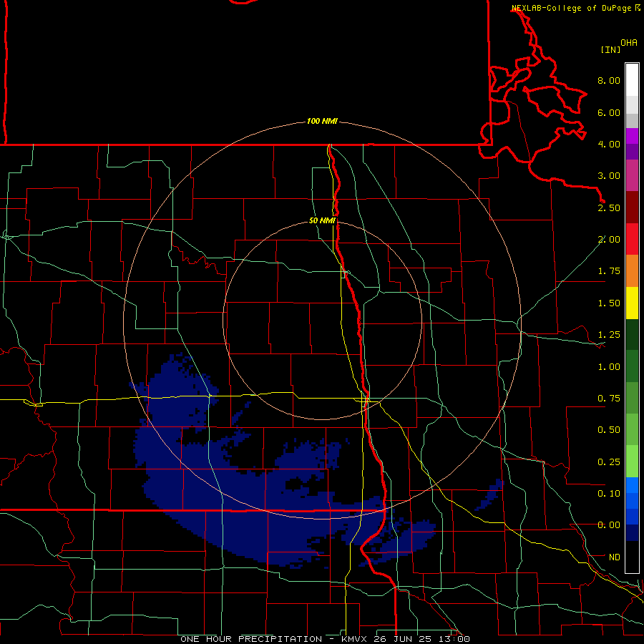This screenshot has width=644, height=644.
Task: Click the [IN] units label
Action: pos(610,49)
